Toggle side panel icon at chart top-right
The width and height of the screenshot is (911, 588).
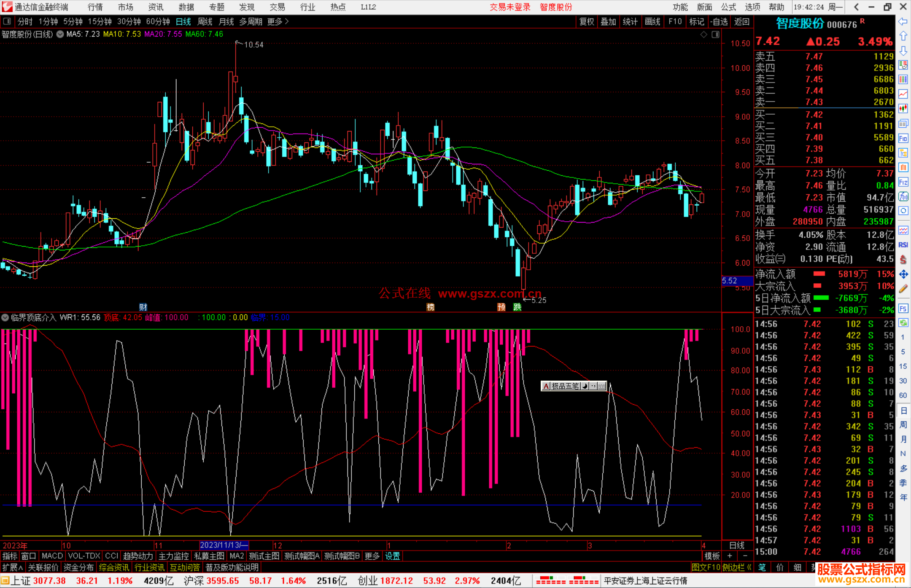pos(715,35)
